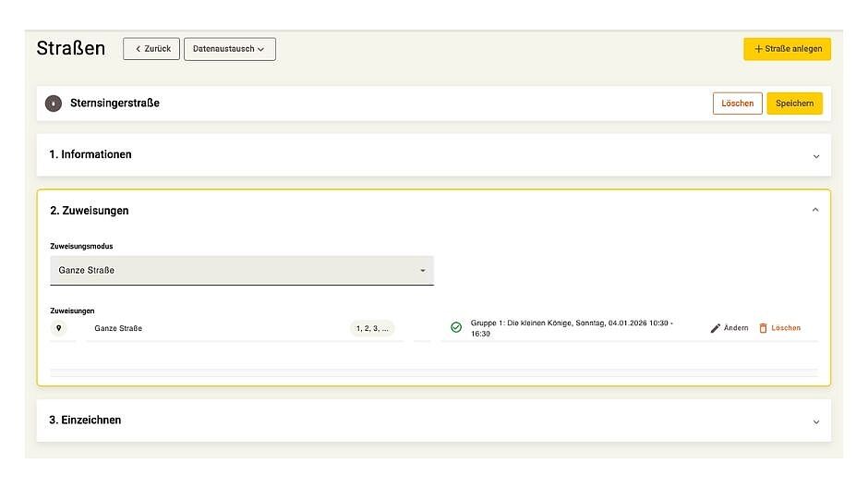This screenshot has width=868, height=488.
Task: Click the Straßen page heading
Action: pos(71,48)
